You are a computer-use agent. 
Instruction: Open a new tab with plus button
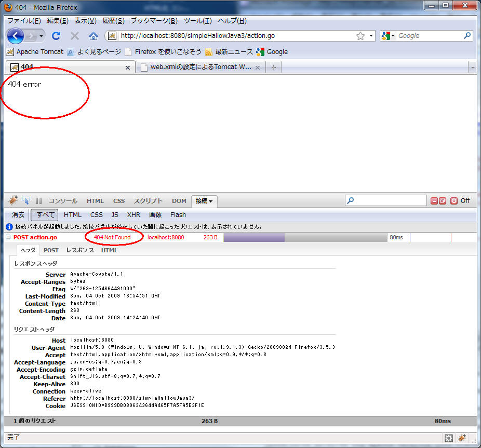pos(273,67)
